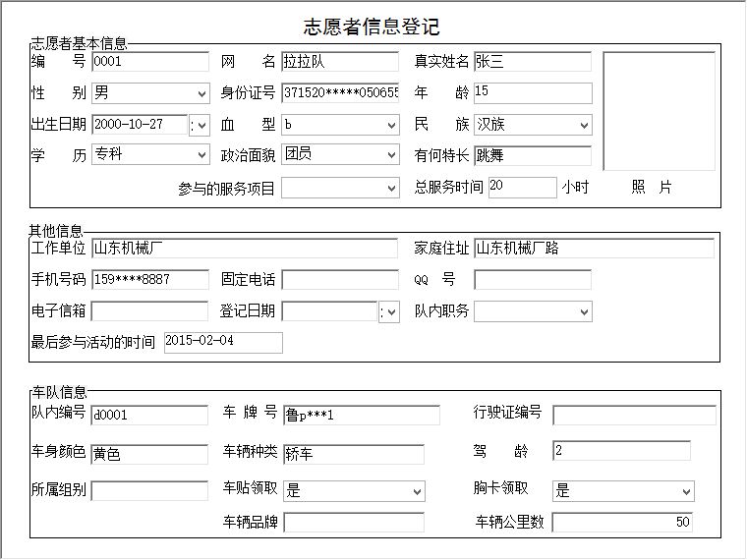Select the 车牌号 input field
This screenshot has width=747, height=560.
pos(362,415)
